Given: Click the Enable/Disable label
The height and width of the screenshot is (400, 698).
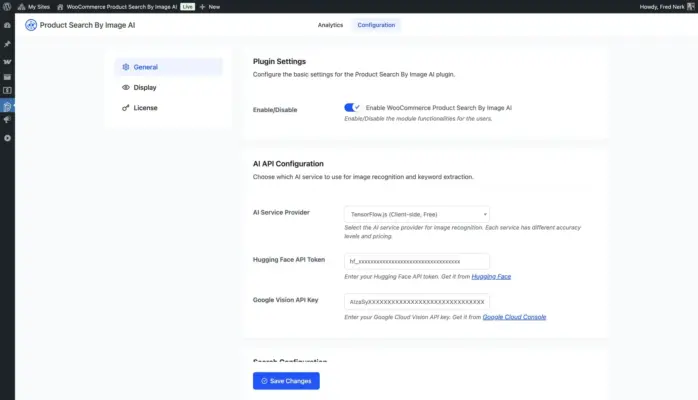Looking at the screenshot, I should pos(275,109).
